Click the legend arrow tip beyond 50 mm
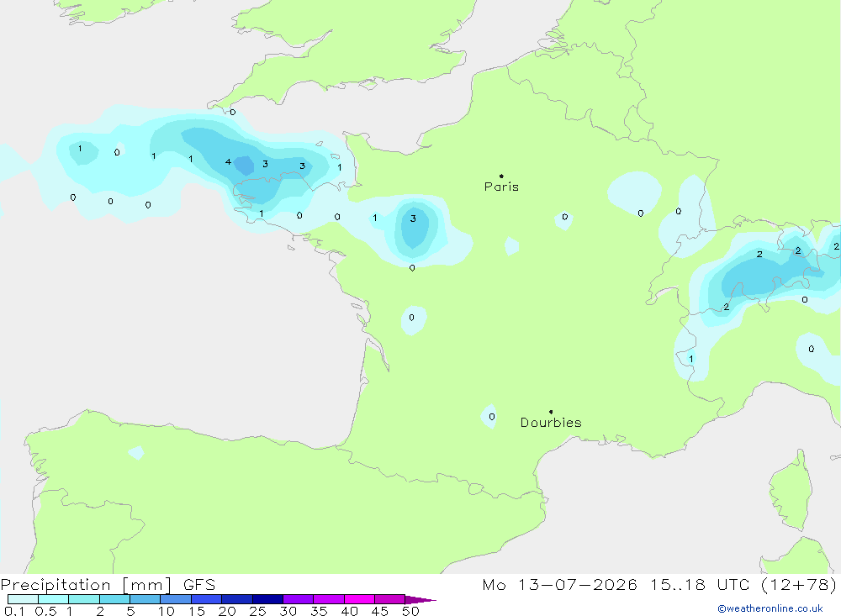This screenshot has width=841, height=616. click(x=421, y=600)
